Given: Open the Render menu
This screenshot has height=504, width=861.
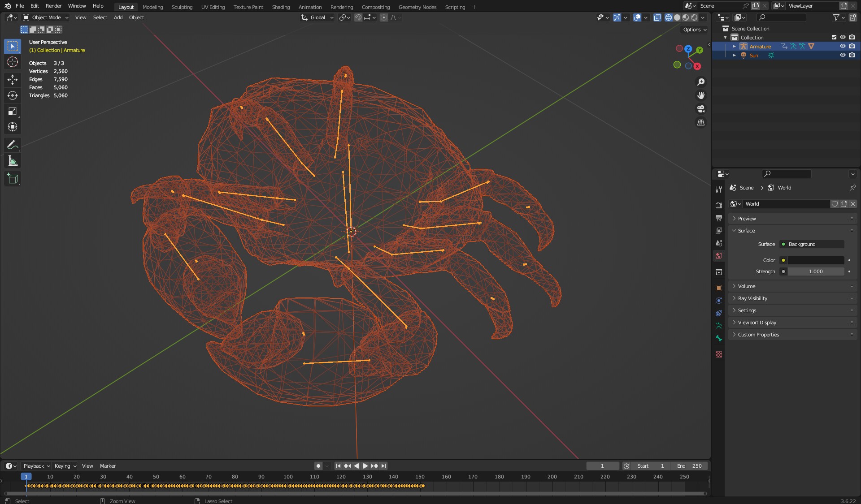Looking at the screenshot, I should pyautogui.click(x=53, y=6).
